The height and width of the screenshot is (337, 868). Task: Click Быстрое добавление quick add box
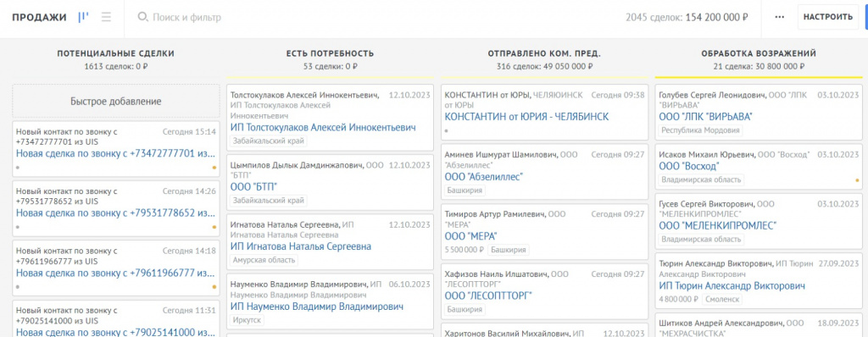[115, 102]
